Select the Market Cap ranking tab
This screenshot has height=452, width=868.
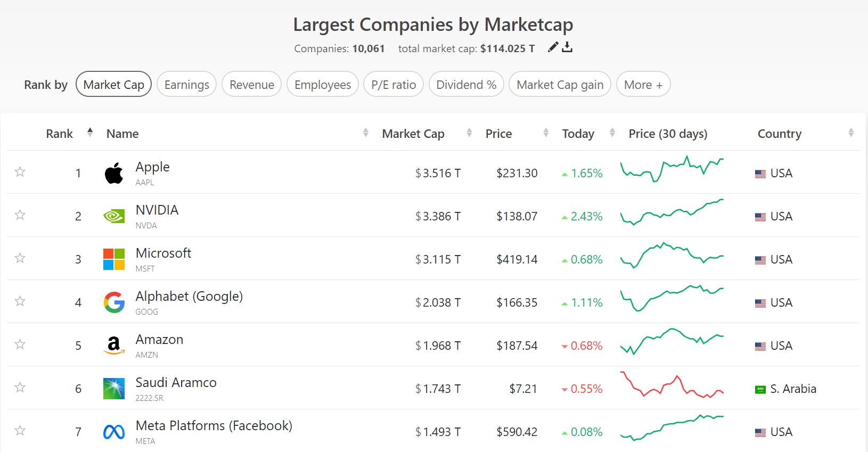click(114, 84)
